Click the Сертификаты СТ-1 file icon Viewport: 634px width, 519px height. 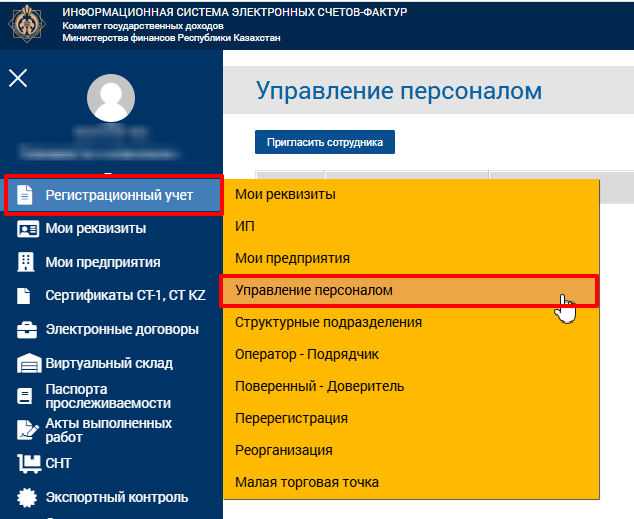click(x=24, y=295)
